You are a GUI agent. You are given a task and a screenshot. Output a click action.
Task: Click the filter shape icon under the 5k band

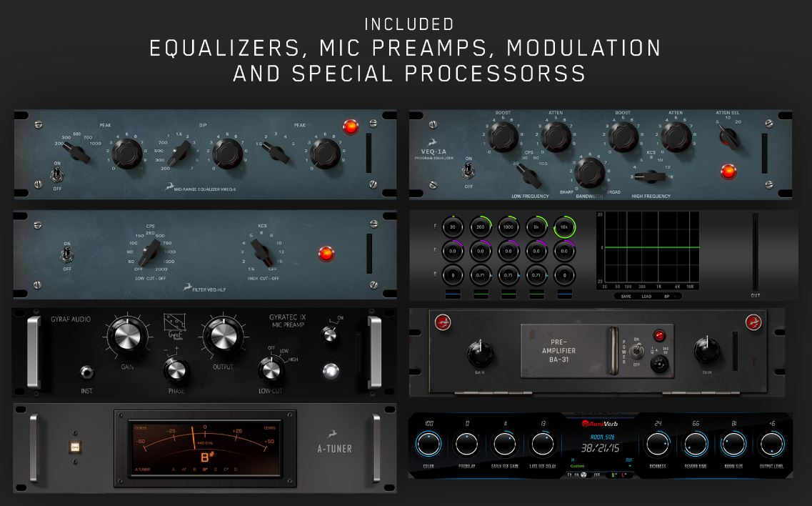pyautogui.click(x=536, y=294)
